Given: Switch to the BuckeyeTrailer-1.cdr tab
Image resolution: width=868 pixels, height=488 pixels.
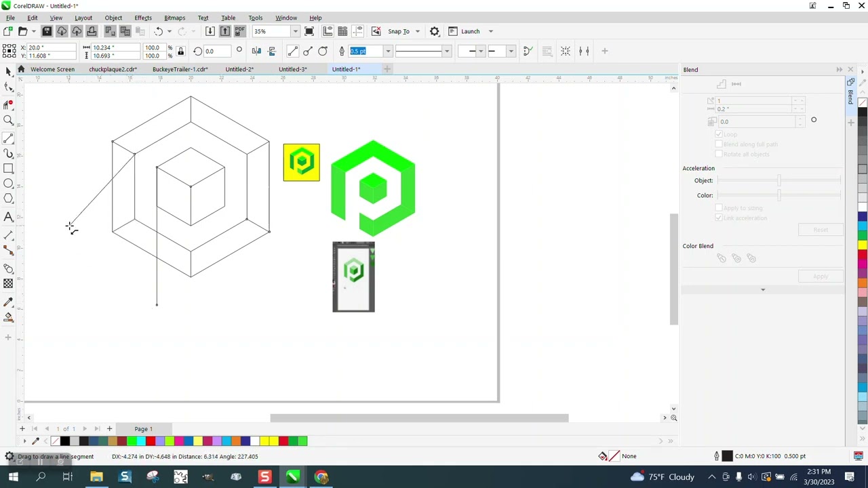Looking at the screenshot, I should point(180,69).
